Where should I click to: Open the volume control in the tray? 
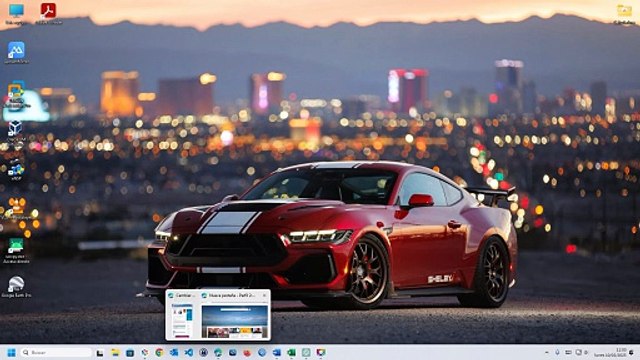[586, 352]
